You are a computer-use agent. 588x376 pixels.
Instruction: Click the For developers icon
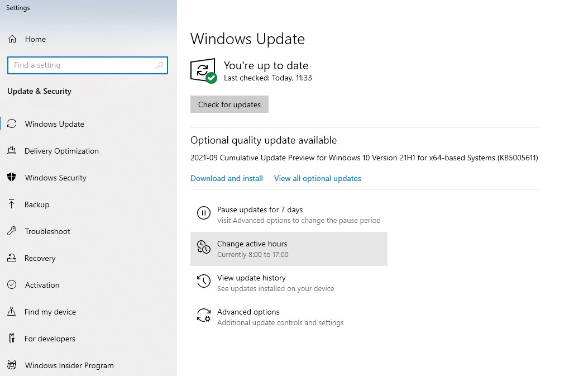12,339
